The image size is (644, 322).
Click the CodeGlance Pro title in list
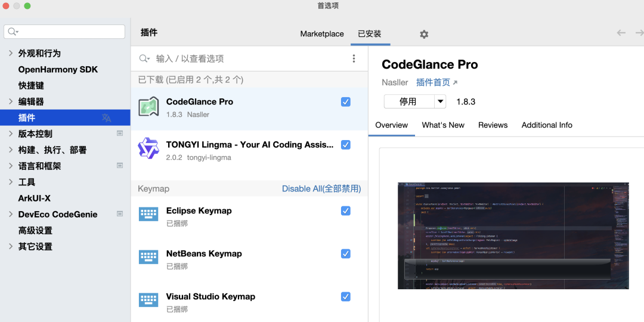[x=200, y=102]
